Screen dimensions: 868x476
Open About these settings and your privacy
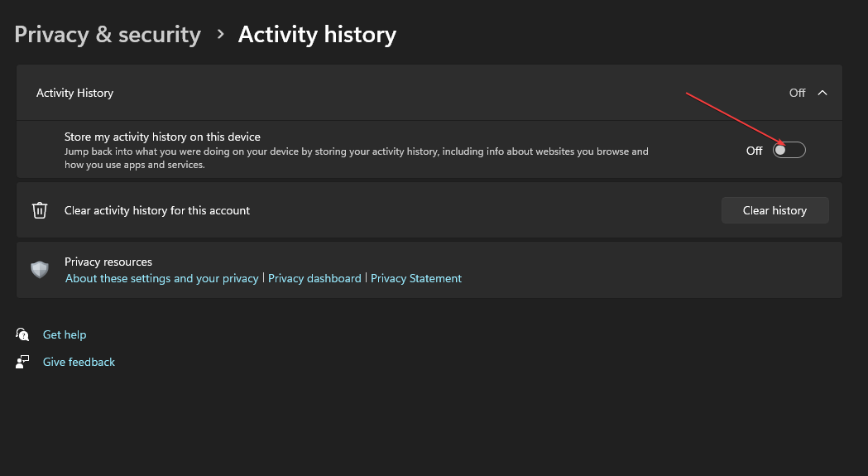pyautogui.click(x=162, y=279)
